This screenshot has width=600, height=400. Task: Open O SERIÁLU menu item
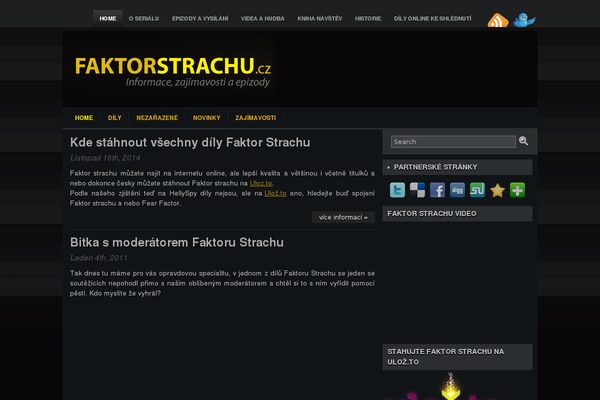click(x=144, y=18)
